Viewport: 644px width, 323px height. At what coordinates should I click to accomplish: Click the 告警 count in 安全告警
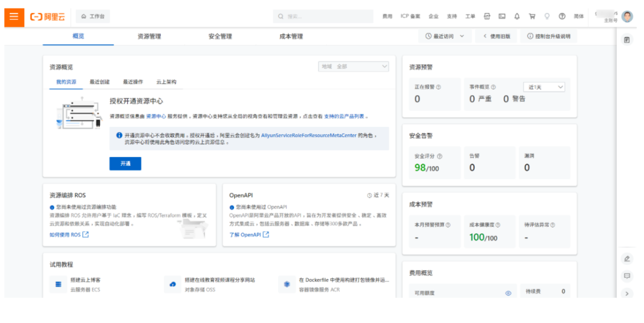click(472, 168)
